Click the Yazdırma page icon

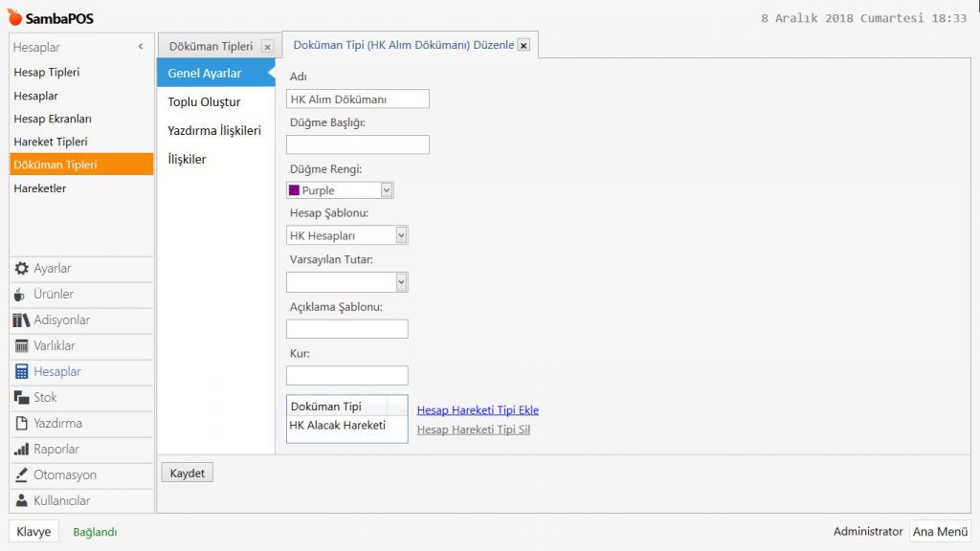pyautogui.click(x=21, y=424)
